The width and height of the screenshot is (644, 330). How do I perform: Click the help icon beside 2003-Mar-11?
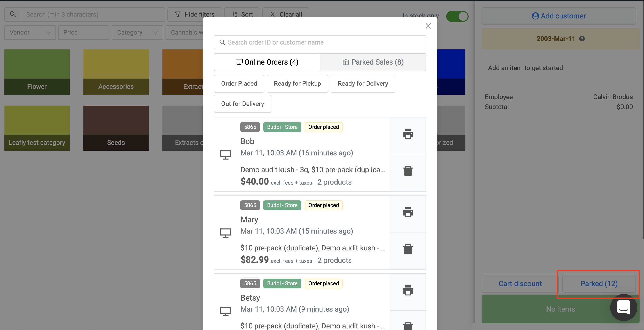[x=582, y=39]
